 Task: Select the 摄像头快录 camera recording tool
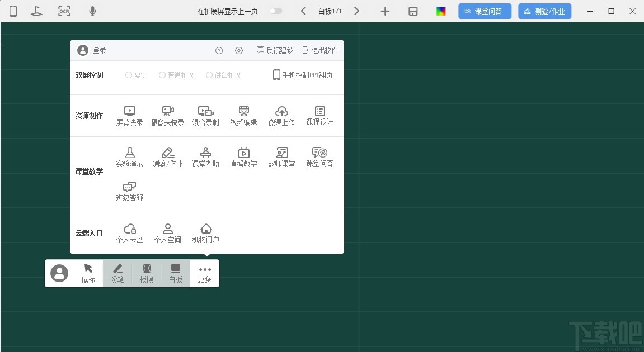167,116
